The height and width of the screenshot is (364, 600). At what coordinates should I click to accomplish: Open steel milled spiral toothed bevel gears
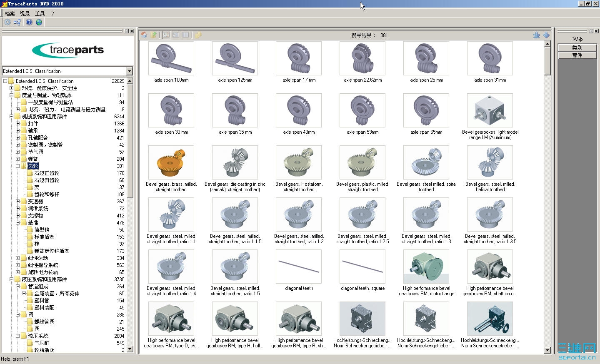coord(426,162)
